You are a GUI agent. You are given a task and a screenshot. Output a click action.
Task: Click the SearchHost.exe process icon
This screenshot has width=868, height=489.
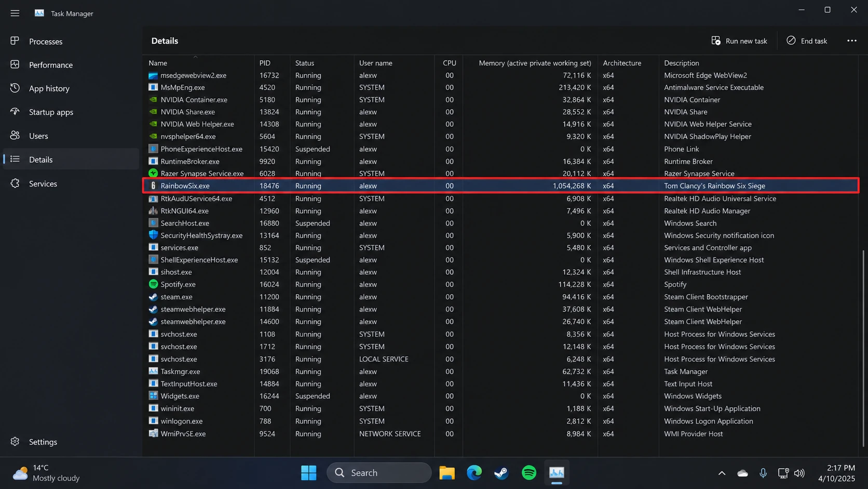(153, 223)
